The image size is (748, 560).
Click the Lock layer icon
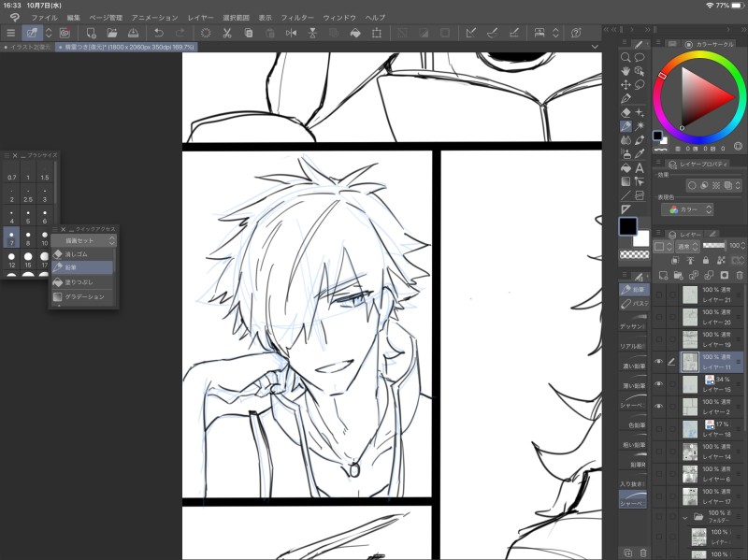point(706,261)
